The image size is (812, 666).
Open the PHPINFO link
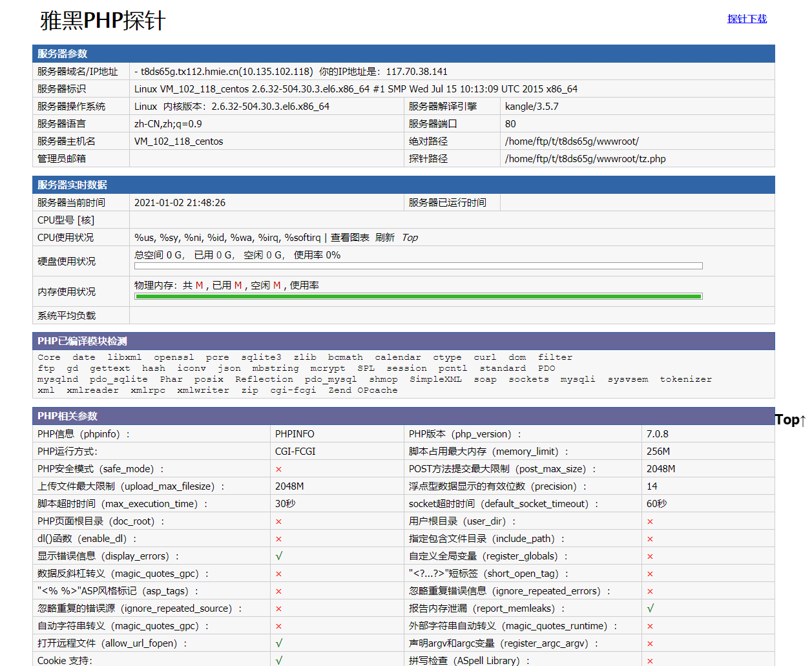pos(295,434)
